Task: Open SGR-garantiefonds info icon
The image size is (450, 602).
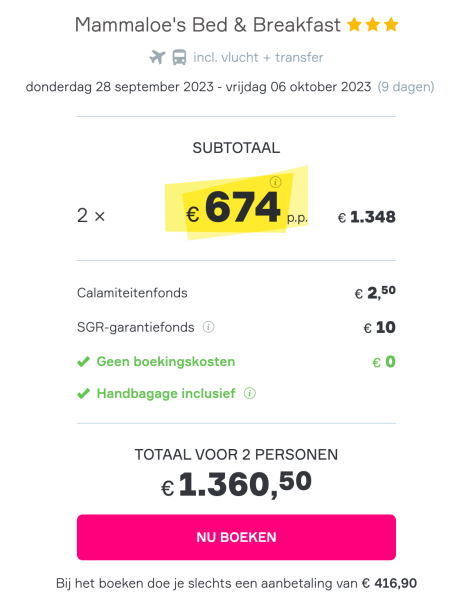Action: click(x=208, y=327)
